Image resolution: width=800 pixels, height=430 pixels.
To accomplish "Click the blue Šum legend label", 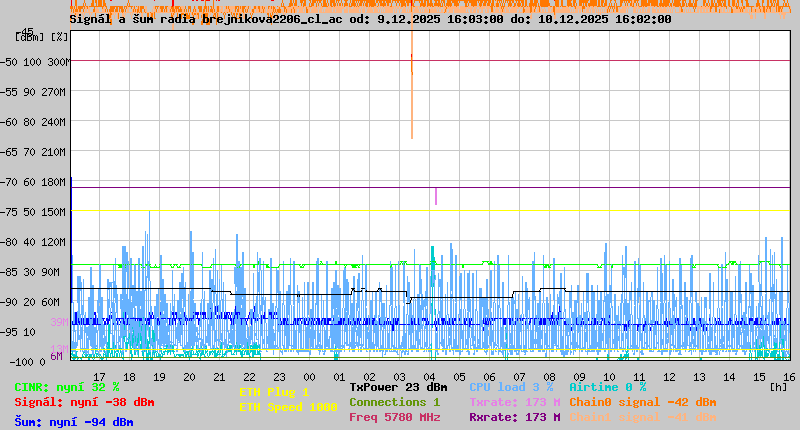I will 74,421.
